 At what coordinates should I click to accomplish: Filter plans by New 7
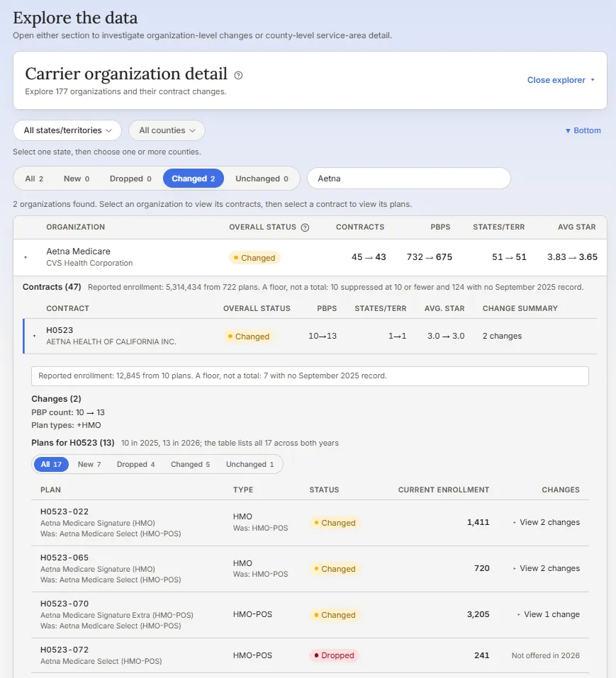[89, 464]
